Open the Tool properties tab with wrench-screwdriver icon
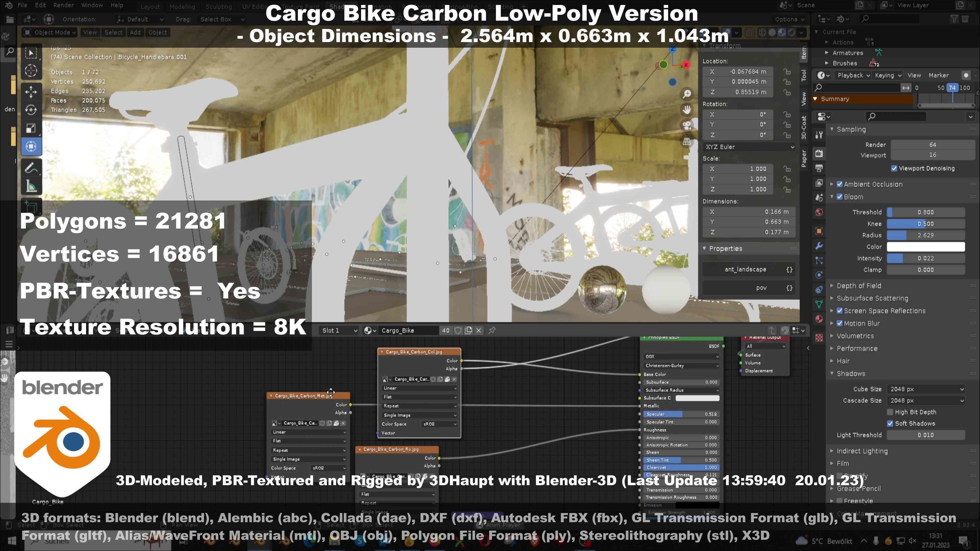Image resolution: width=980 pixels, height=551 pixels. pyautogui.click(x=819, y=134)
